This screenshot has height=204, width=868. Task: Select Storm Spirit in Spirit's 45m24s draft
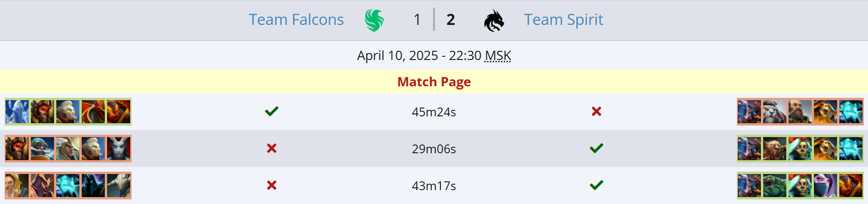point(850,112)
